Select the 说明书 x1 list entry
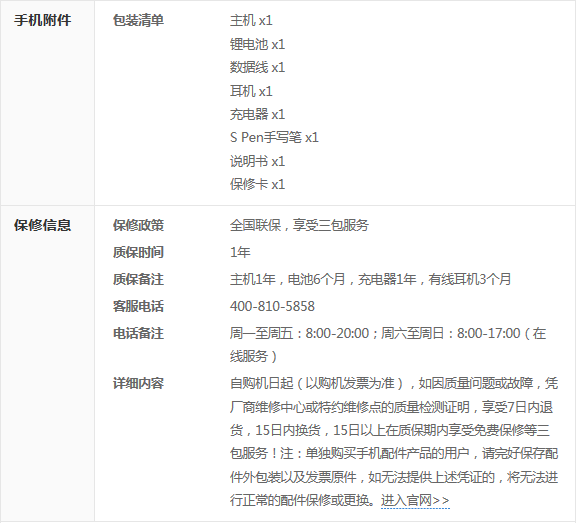This screenshot has width=577, height=523. tap(258, 161)
